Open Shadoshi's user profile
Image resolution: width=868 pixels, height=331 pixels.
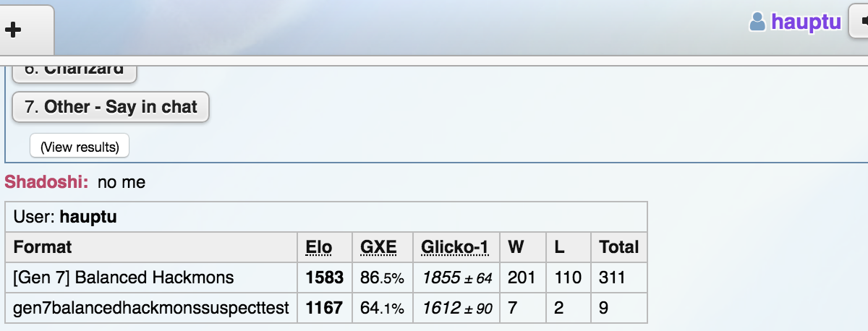pyautogui.click(x=47, y=182)
